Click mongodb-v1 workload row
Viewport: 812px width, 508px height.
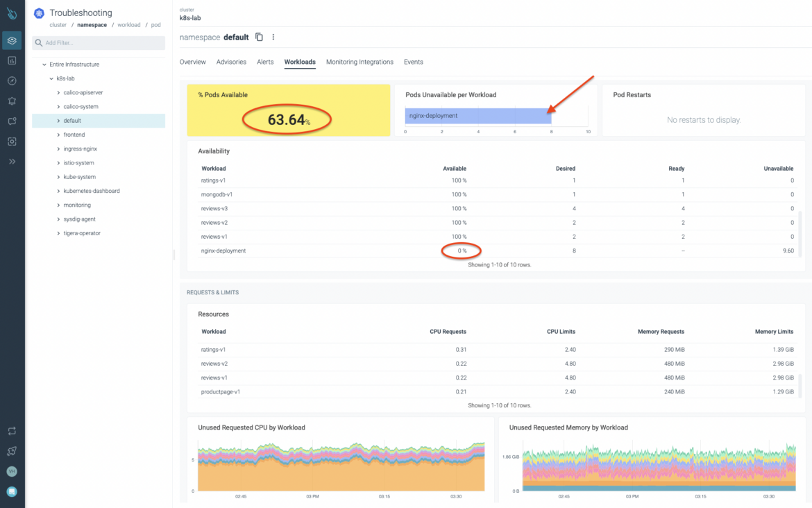(x=497, y=195)
